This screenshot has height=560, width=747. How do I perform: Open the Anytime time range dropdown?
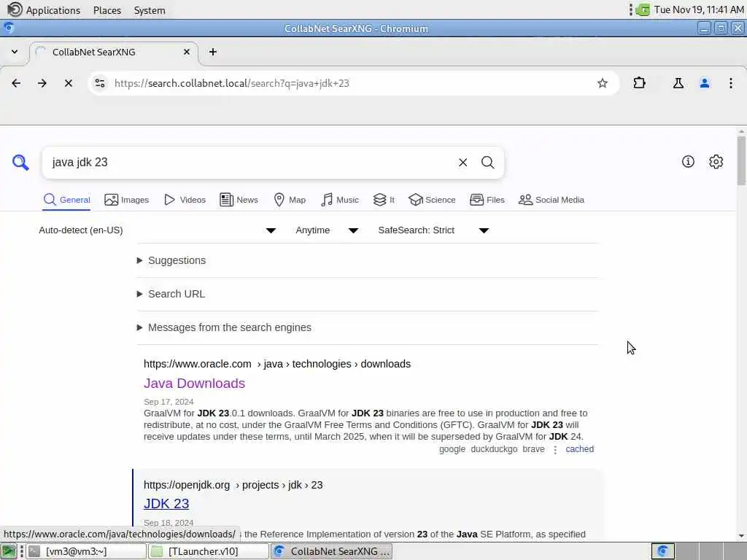[327, 230]
